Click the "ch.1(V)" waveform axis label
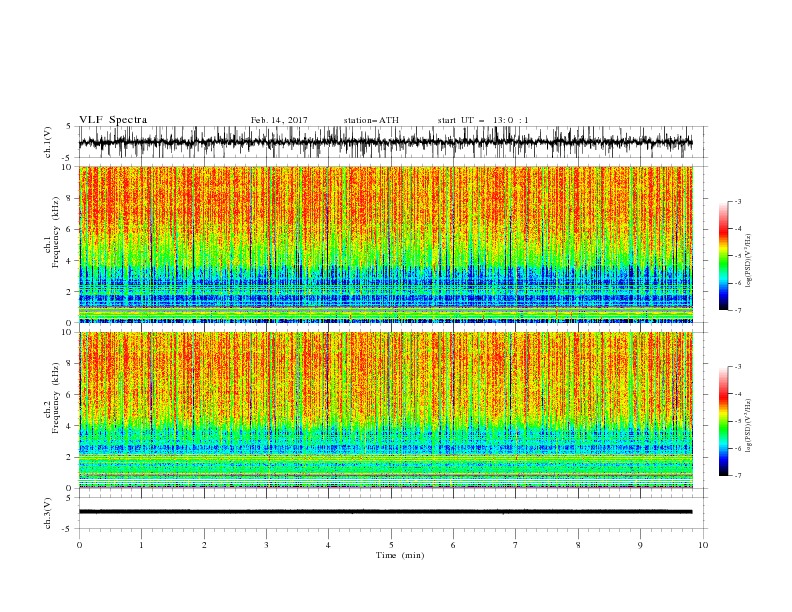792x612 pixels. click(48, 142)
